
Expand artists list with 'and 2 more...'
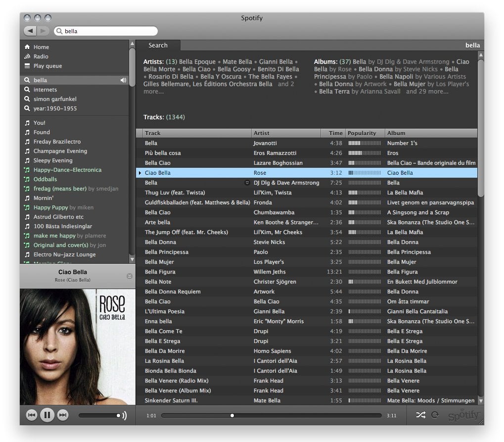[219, 88]
